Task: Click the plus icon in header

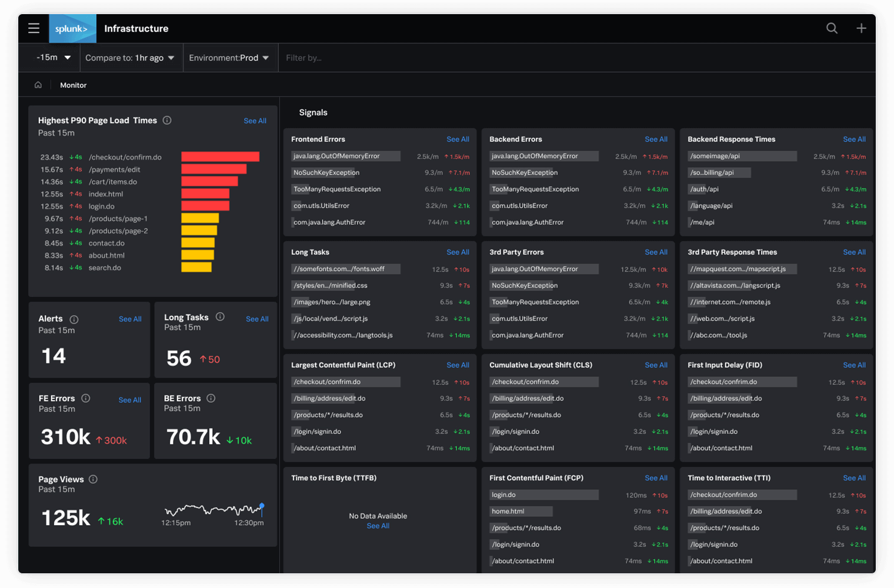Action: 861,28
